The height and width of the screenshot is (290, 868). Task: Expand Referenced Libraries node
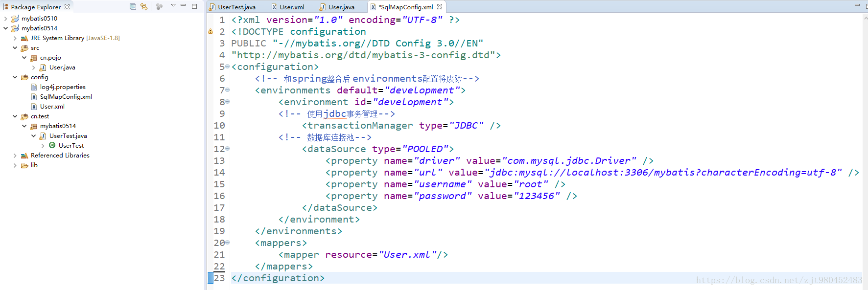pyautogui.click(x=15, y=156)
